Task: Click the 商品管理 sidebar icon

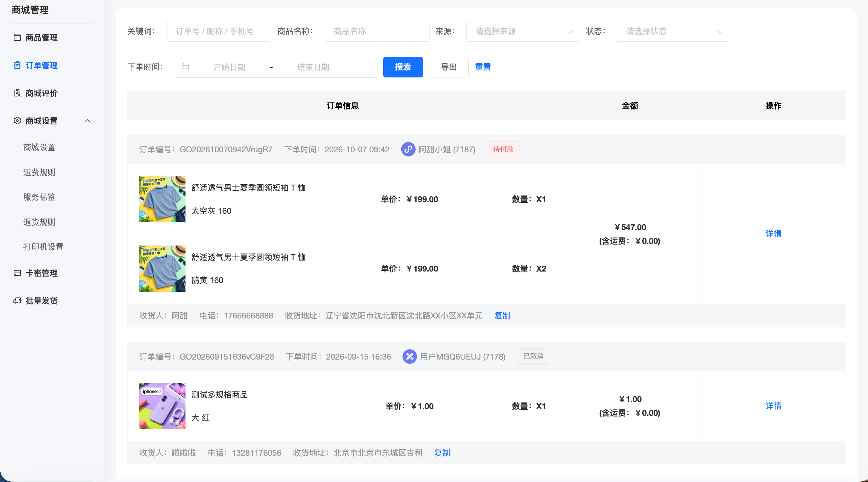Action: [17, 37]
